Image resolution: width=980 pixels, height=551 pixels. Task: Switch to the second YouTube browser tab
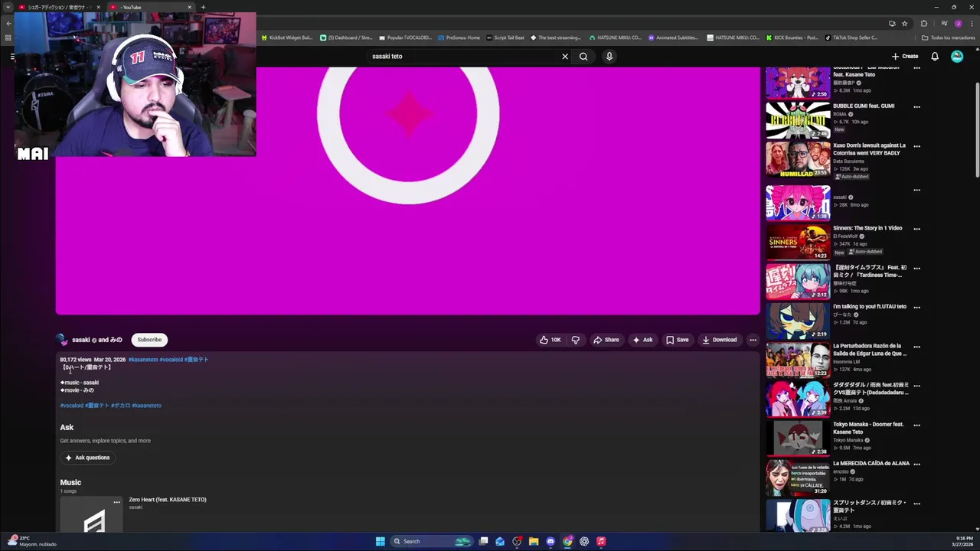pyautogui.click(x=149, y=7)
